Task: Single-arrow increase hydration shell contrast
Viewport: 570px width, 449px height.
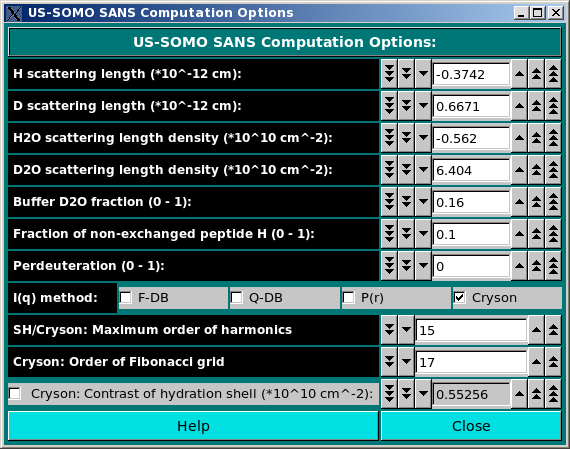Action: click(x=519, y=394)
